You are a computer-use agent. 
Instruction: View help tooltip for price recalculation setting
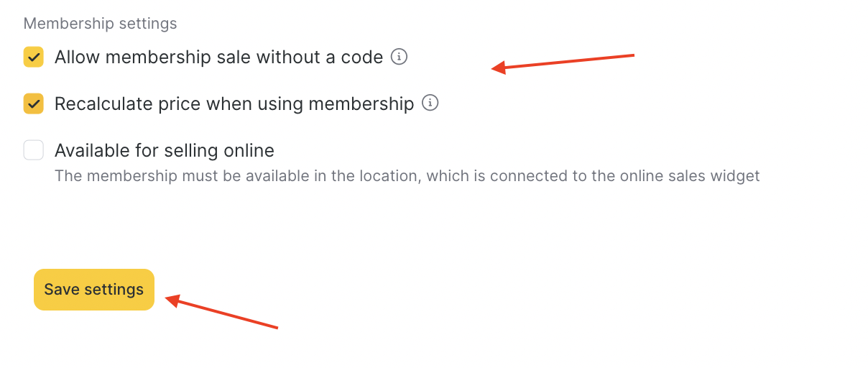tap(430, 103)
